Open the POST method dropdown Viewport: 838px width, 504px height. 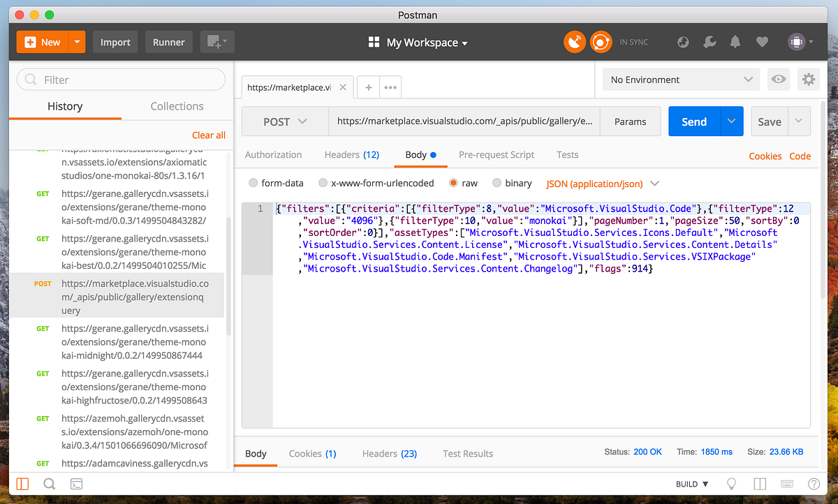[x=284, y=121]
